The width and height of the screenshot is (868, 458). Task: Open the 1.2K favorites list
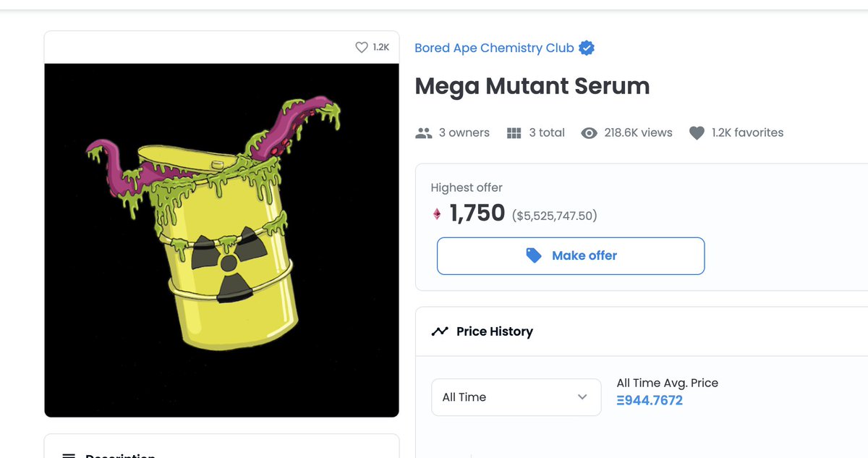747,133
